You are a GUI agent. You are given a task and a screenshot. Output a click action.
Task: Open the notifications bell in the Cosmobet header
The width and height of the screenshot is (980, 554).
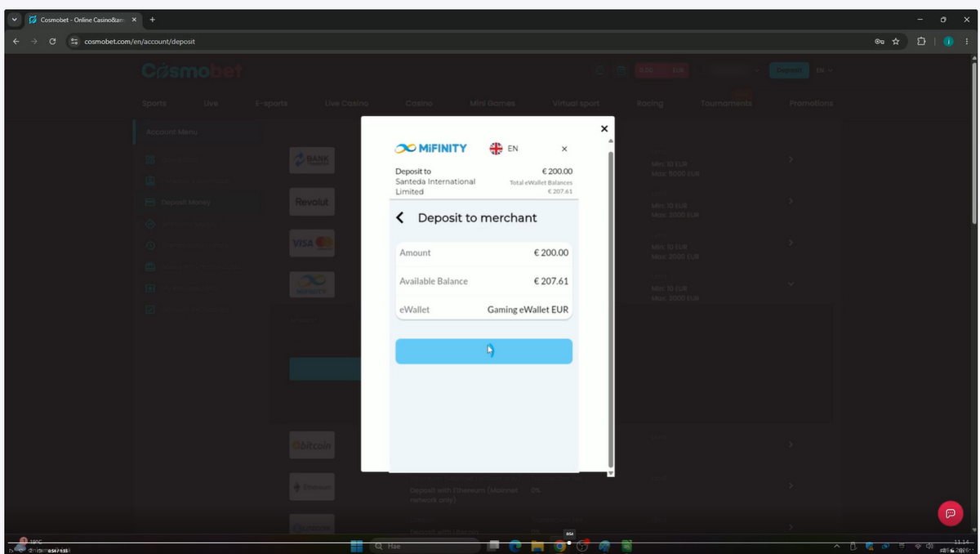(x=600, y=70)
